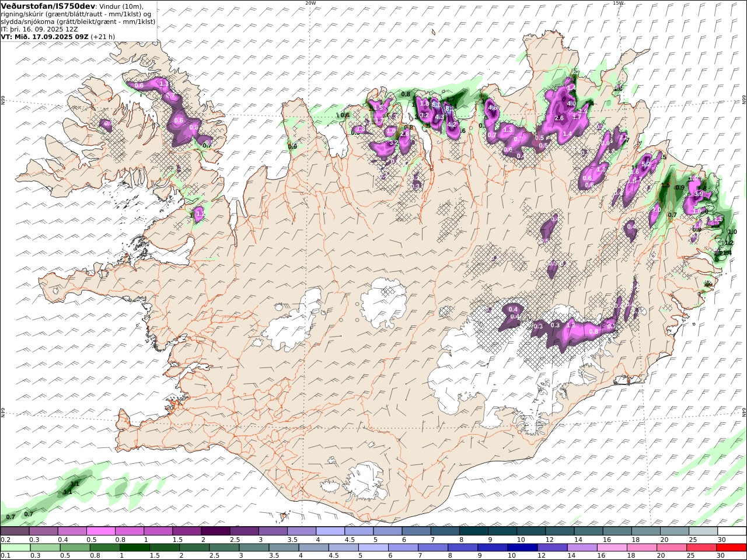Pick the light pink 16 swatch in rain legend
Screen dimensions: 747x560
point(612,548)
